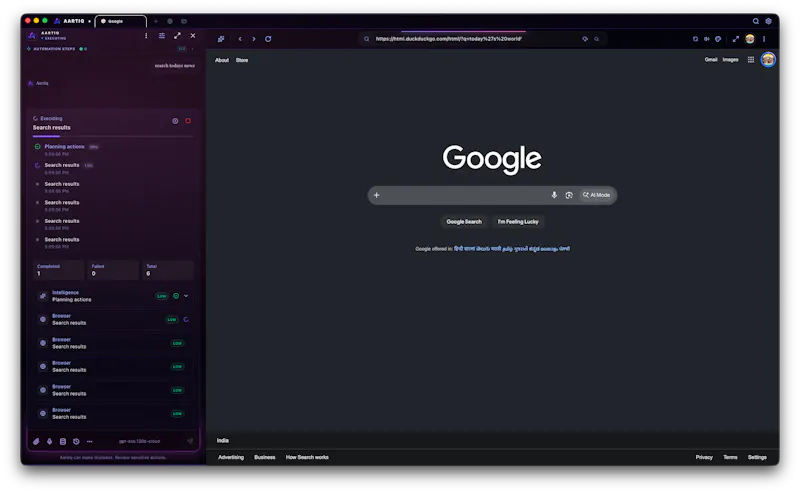Click the Failed count card
The height and width of the screenshot is (493, 800).
click(114, 270)
